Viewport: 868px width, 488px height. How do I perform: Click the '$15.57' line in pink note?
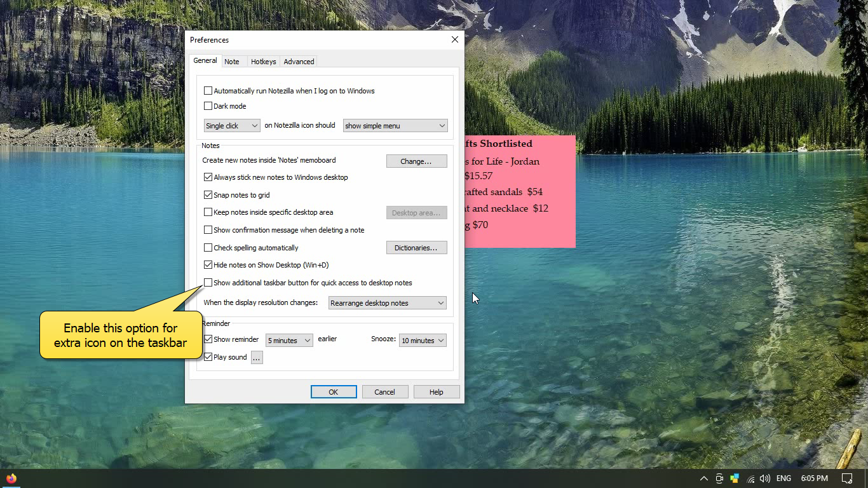[478, 176]
